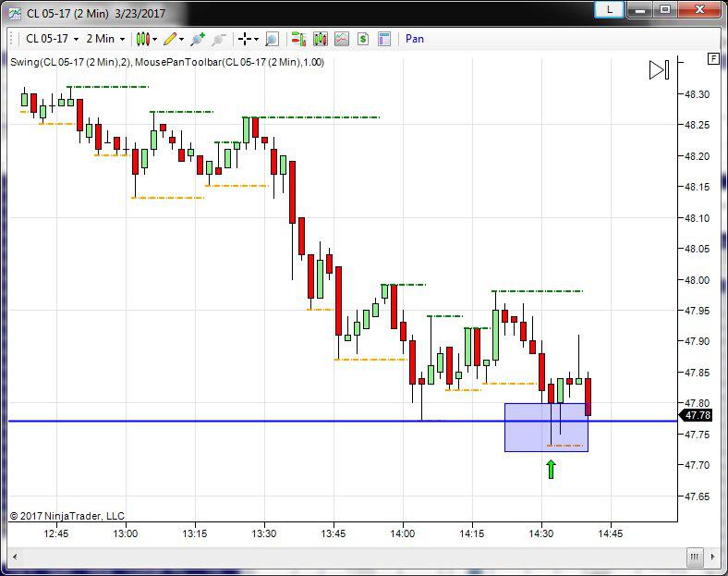Click the horizontal scrollbar left arrow
Viewport: 728px width, 576px height.
point(15,557)
